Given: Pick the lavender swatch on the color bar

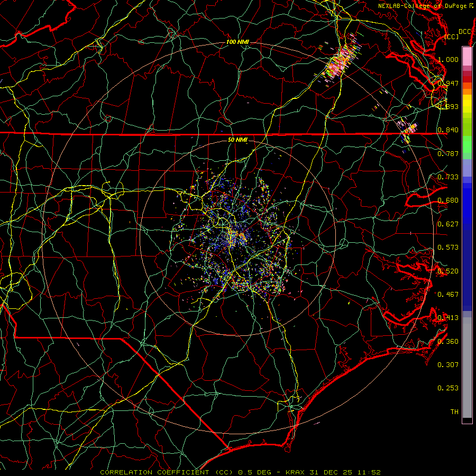Looking at the screenshot, I should tap(467, 168).
